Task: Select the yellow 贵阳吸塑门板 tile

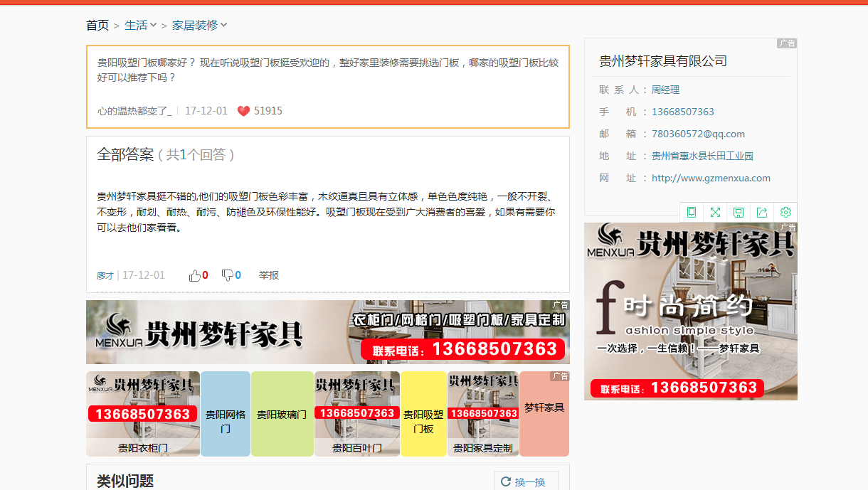Action: point(423,414)
